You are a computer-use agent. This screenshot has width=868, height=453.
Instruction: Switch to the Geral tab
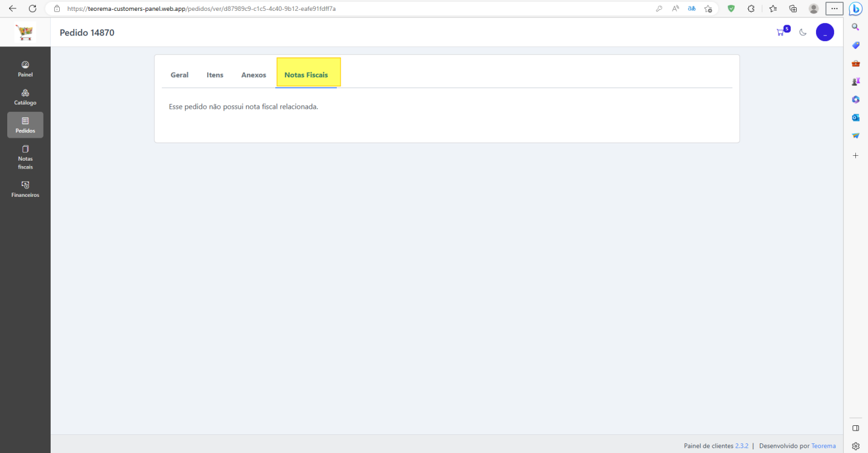click(179, 75)
